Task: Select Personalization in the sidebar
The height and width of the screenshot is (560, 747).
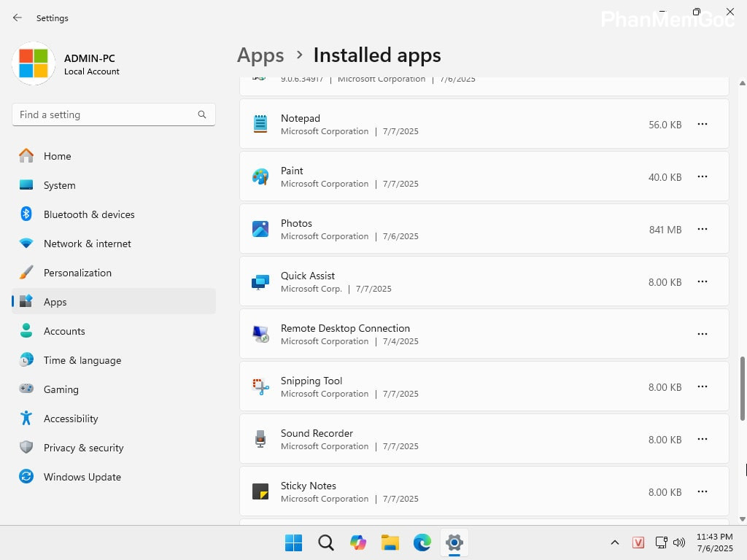Action: pyautogui.click(x=77, y=273)
